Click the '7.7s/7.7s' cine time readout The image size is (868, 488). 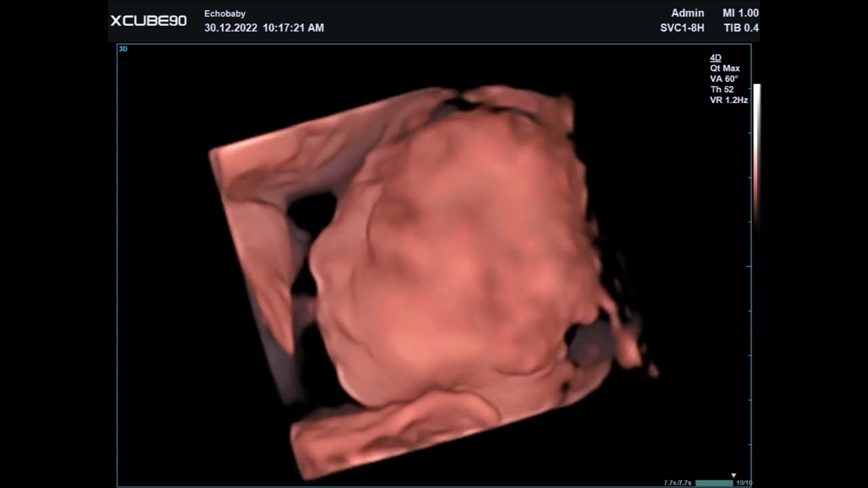click(677, 483)
